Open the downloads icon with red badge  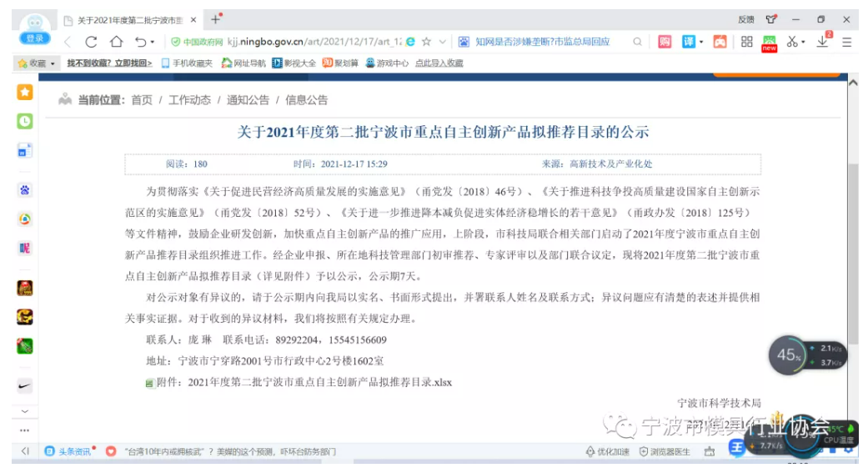coord(822,42)
